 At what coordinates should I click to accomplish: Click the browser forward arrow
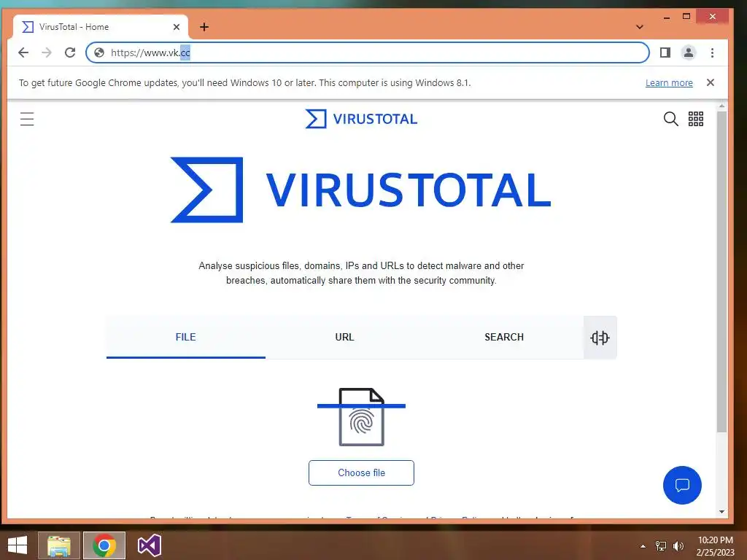click(47, 52)
